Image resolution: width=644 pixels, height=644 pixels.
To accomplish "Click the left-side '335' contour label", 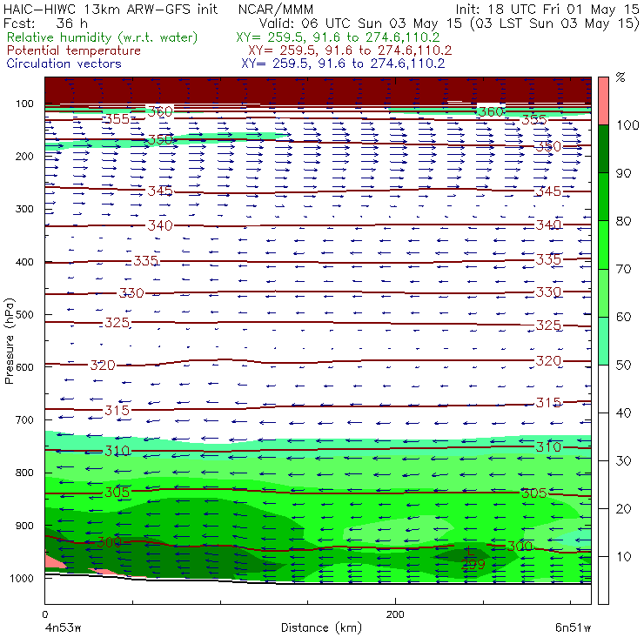I will (146, 261).
